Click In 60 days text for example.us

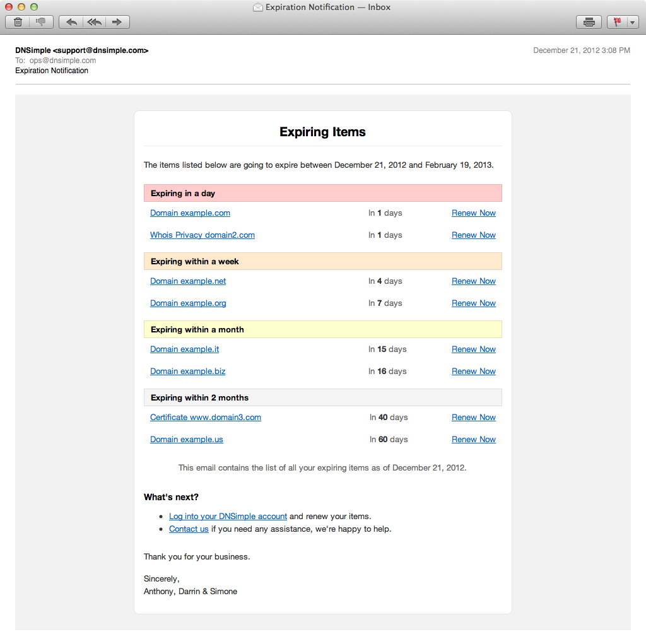(x=389, y=439)
